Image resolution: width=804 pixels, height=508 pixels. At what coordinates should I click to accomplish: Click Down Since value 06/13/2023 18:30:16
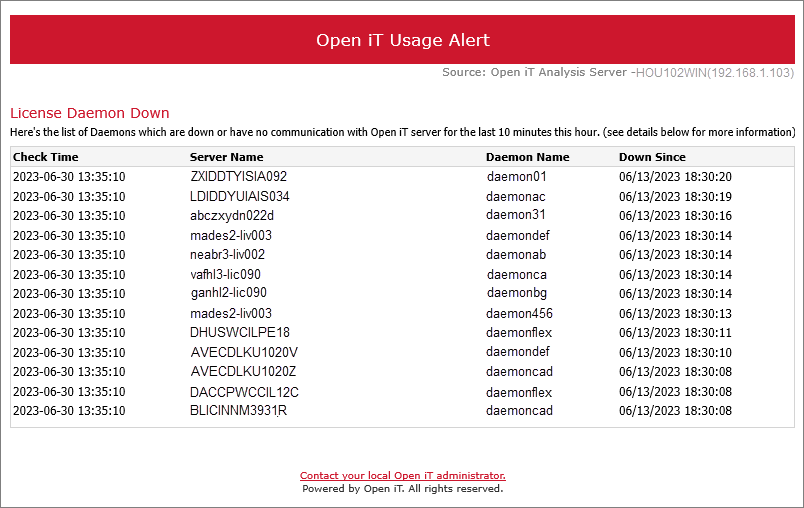coord(675,215)
